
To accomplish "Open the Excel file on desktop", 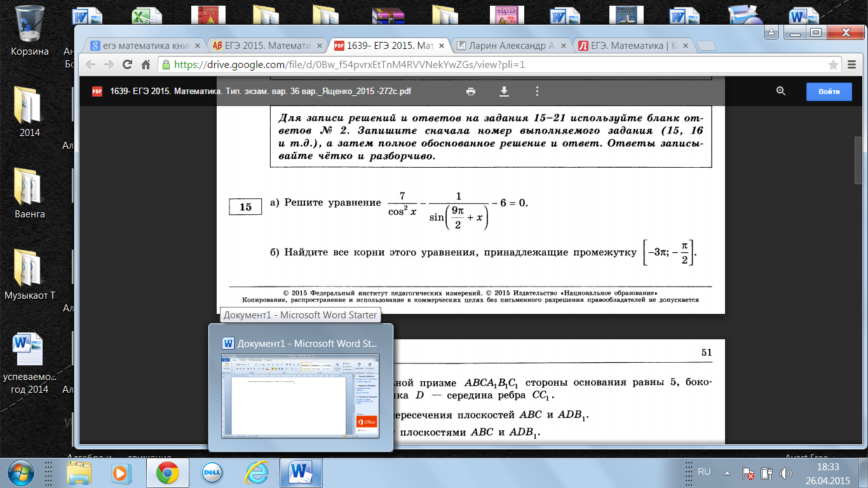I will tap(147, 17).
